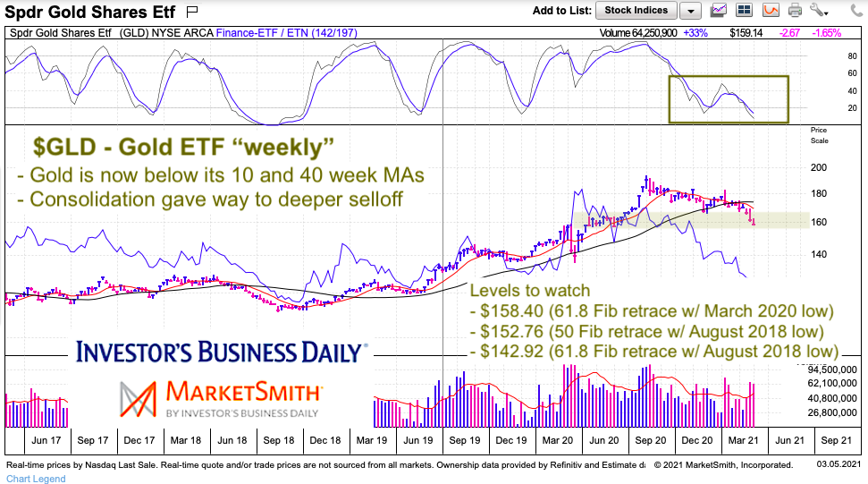Click the Investor's Business Daily logo
The image size is (868, 484).
pyautogui.click(x=222, y=352)
